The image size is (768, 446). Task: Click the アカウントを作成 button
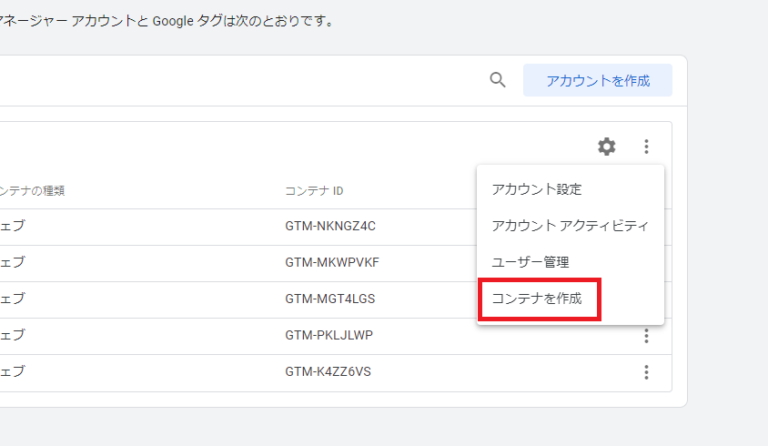point(597,81)
